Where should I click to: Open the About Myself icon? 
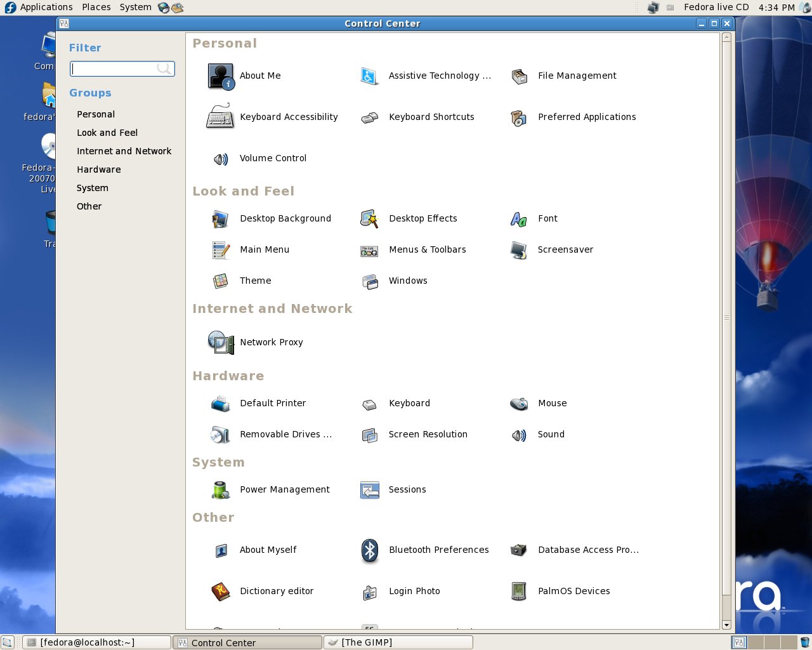click(220, 550)
